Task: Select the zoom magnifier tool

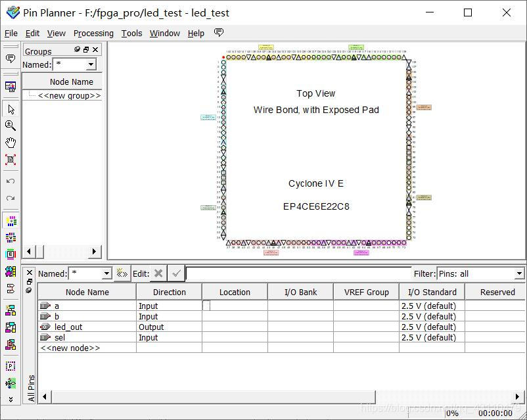Action: (11, 126)
